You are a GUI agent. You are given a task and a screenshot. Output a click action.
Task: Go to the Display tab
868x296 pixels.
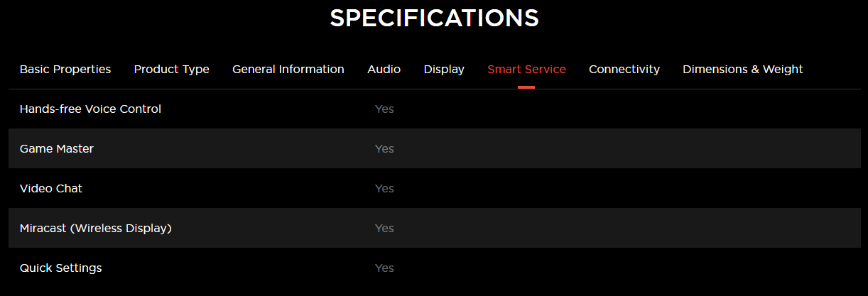[444, 70]
